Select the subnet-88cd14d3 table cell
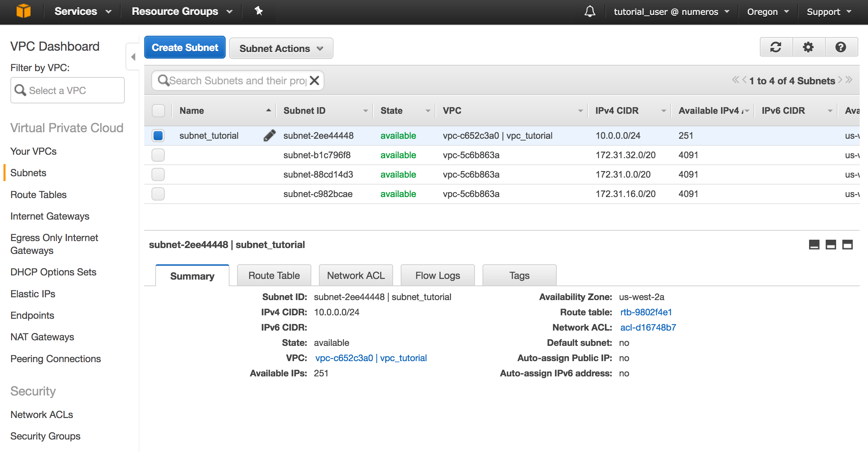The height and width of the screenshot is (452, 868). coord(318,174)
